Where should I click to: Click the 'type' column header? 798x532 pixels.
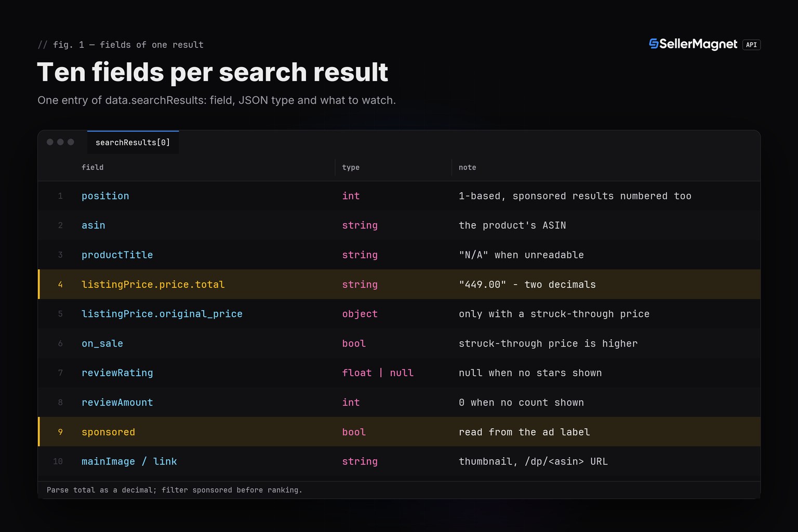coord(351,167)
